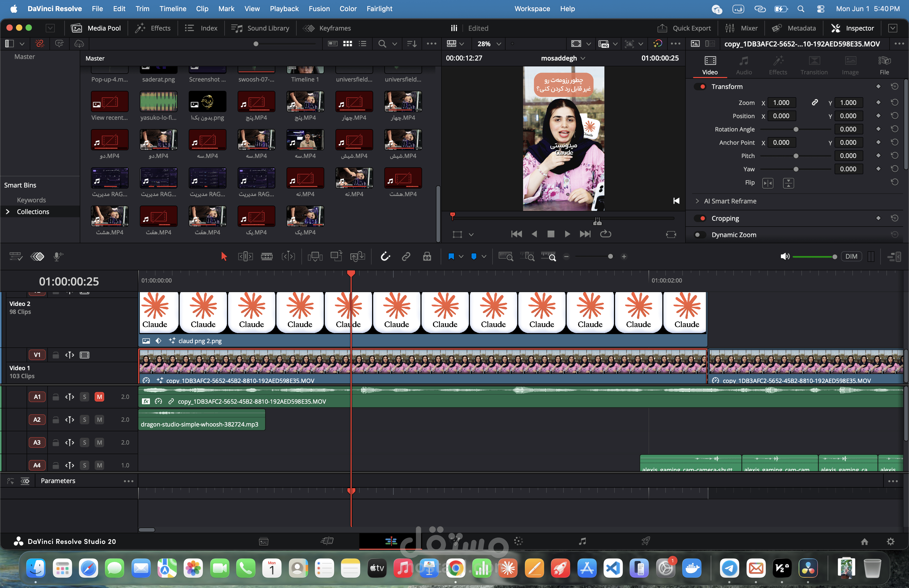Open the mosaddegh timeline name dropdown
The width and height of the screenshot is (909, 588).
[x=583, y=58]
